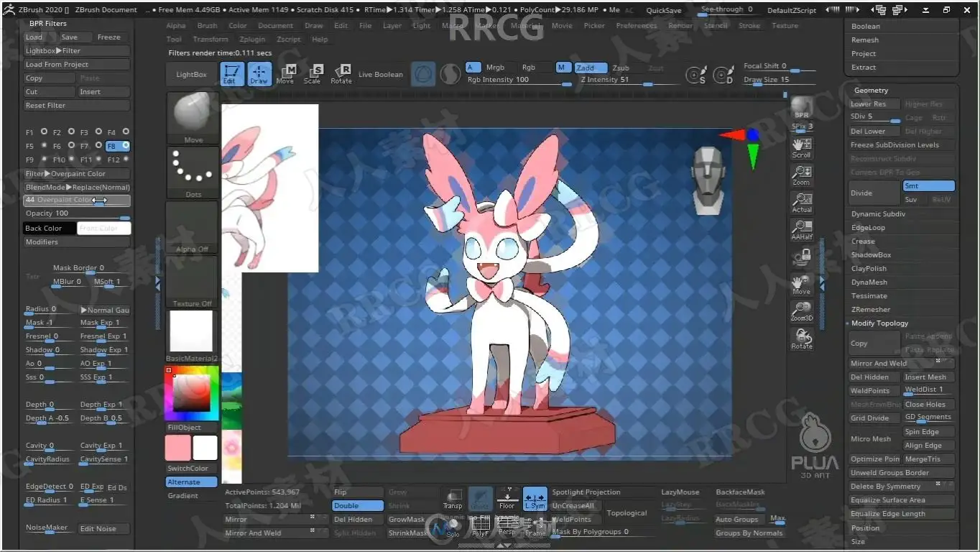Viewport: 980px width, 552px height.
Task: Switch to the Move gizmo tool
Action: [x=285, y=74]
